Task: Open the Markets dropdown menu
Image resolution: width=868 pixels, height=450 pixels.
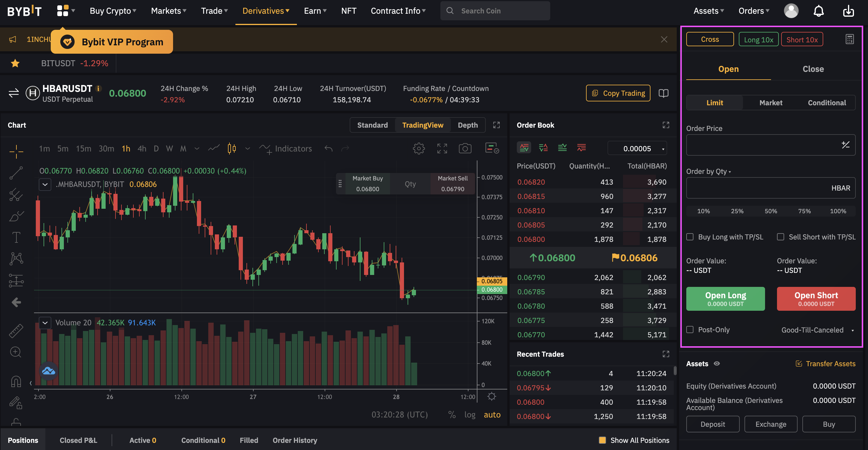Action: (169, 11)
